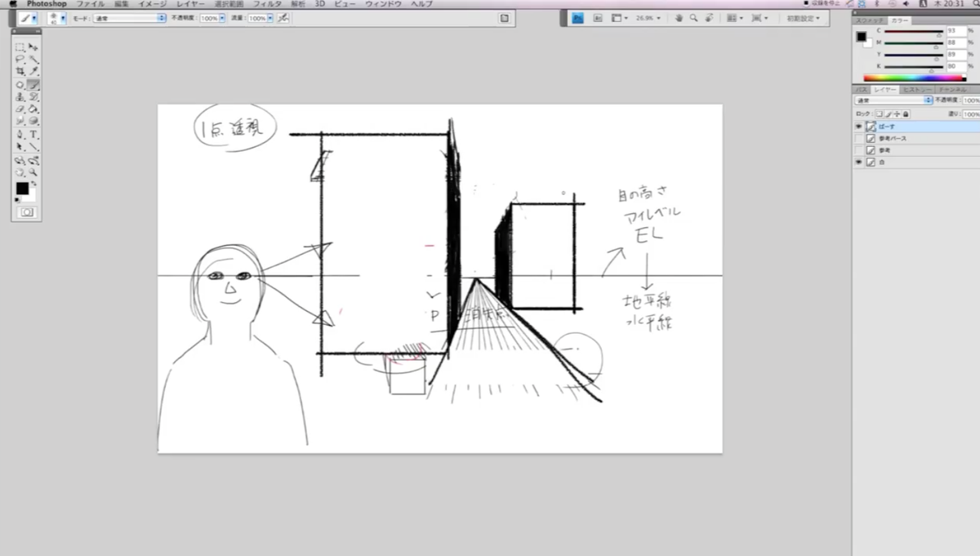Swap foreground and background colors
This screenshot has width=980, height=556.
point(33,183)
